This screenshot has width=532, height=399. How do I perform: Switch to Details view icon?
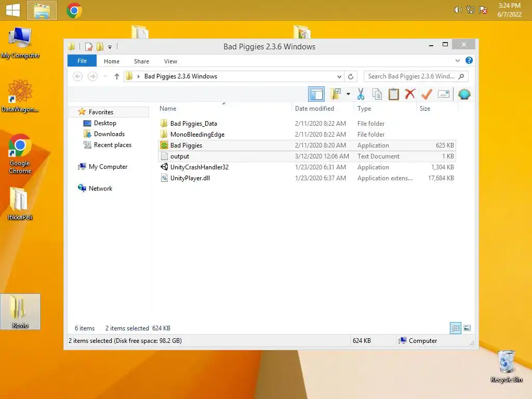pyautogui.click(x=455, y=328)
